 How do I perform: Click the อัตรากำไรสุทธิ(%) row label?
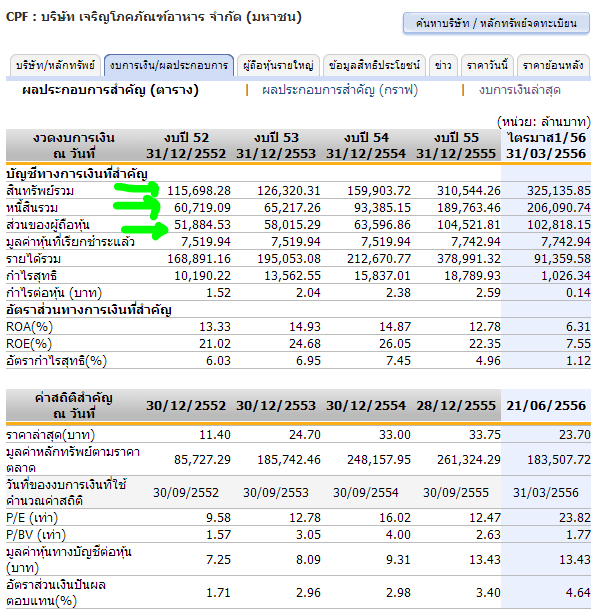coord(56,361)
